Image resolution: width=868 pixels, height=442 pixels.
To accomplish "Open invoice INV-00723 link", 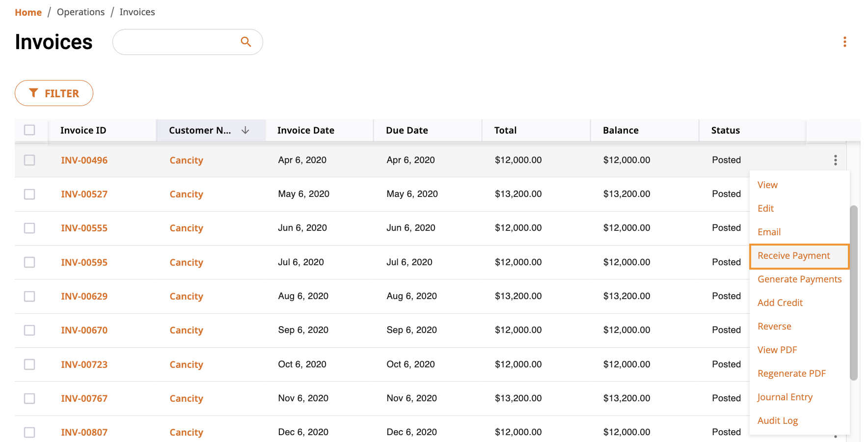I will pos(84,364).
